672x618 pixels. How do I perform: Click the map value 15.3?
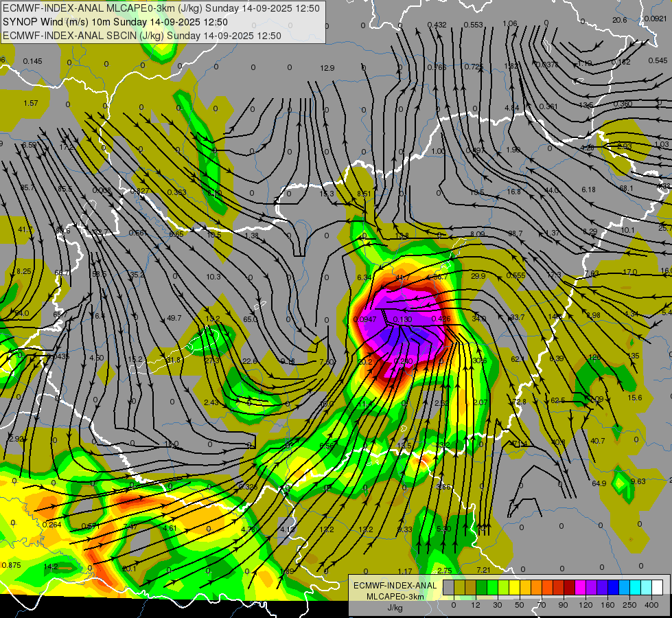(327, 194)
